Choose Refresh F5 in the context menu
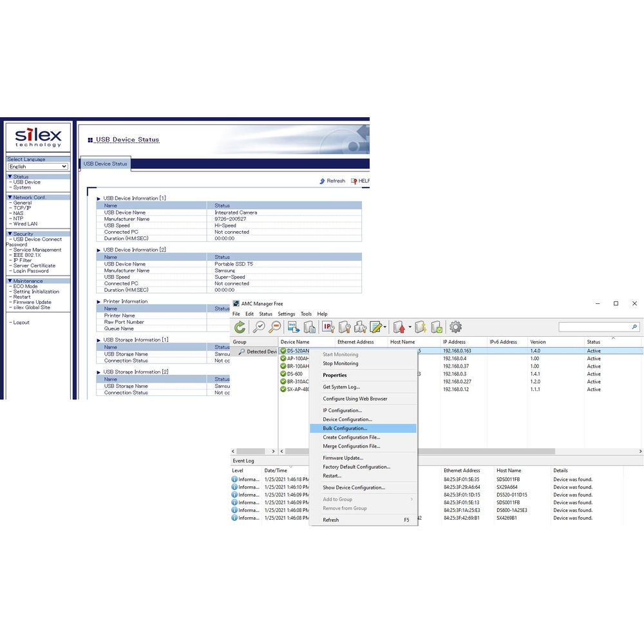Image resolution: width=644 pixels, height=644 pixels. [x=363, y=520]
